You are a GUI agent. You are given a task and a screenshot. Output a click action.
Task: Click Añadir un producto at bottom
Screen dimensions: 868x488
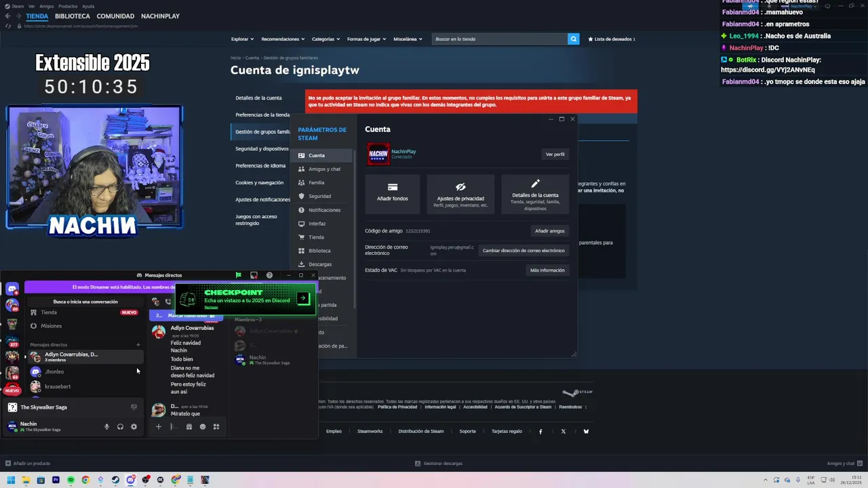(28, 464)
